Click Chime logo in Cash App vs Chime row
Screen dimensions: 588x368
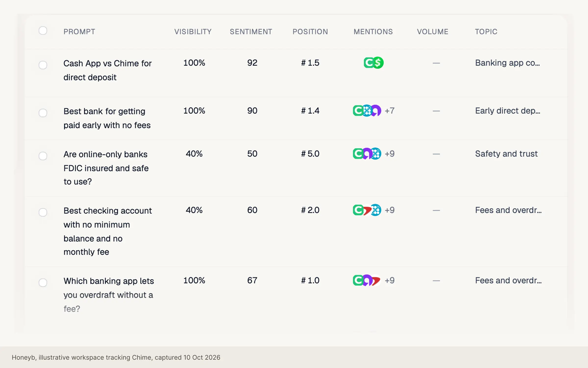pyautogui.click(x=369, y=63)
